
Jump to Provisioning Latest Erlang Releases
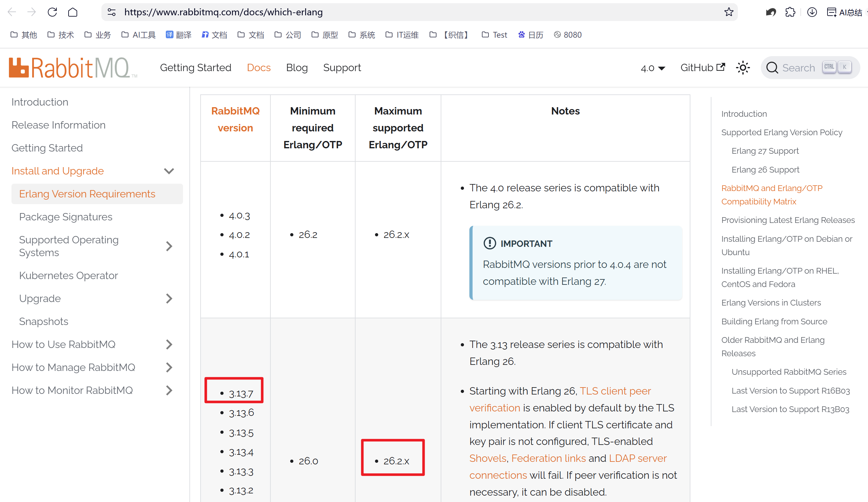point(788,220)
